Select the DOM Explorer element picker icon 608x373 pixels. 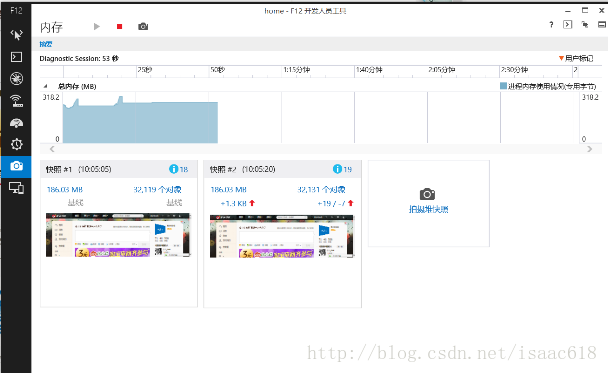[x=16, y=35]
